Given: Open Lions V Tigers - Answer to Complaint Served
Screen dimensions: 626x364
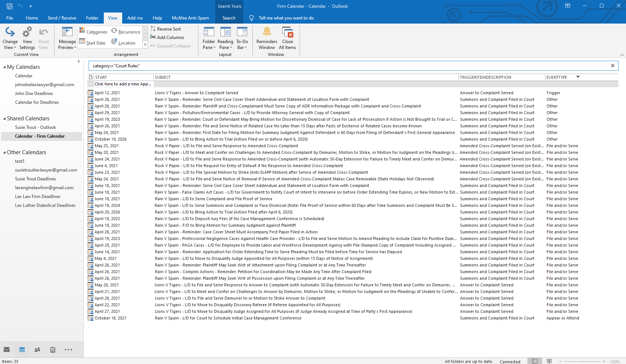Looking at the screenshot, I should pos(353,93).
